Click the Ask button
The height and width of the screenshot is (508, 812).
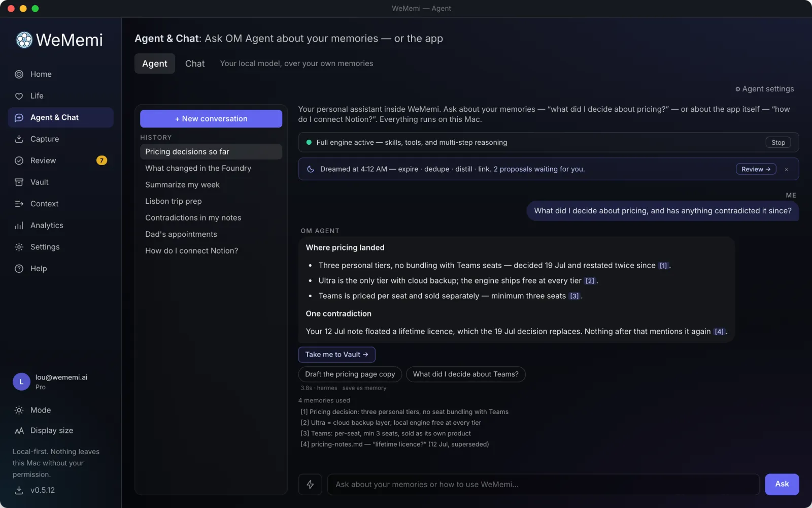pos(782,485)
